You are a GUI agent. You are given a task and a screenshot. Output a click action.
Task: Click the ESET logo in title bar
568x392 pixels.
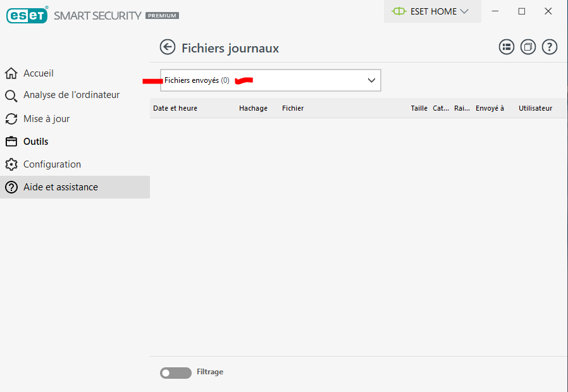(27, 15)
